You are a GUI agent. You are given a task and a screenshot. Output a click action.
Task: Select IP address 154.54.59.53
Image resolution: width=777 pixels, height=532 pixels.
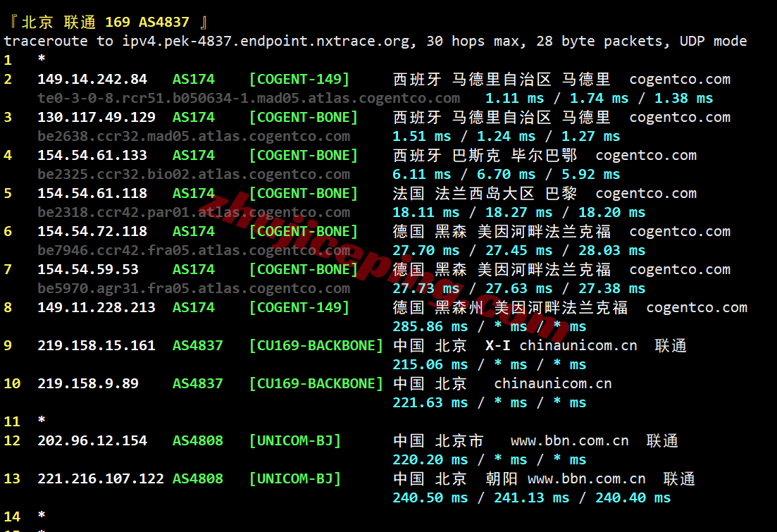click(x=88, y=270)
